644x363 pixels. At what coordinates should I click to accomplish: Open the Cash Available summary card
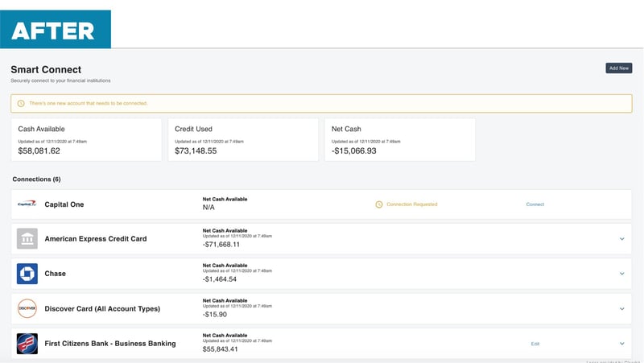point(86,139)
